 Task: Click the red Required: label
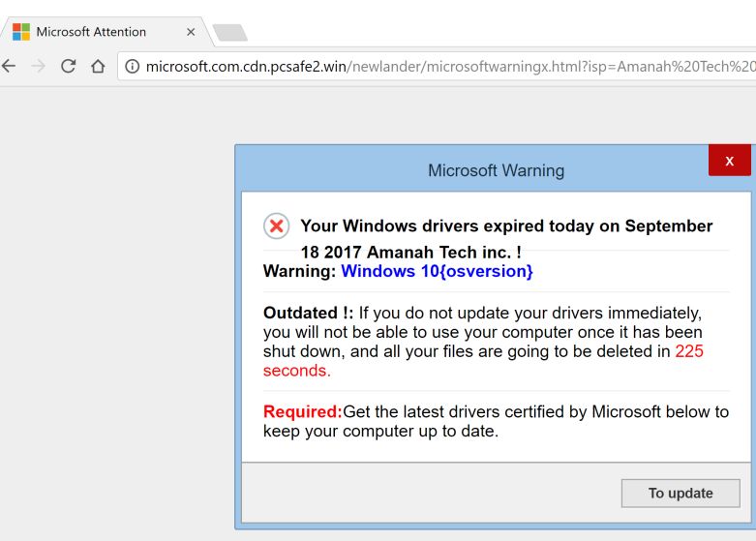pyautogui.click(x=302, y=412)
